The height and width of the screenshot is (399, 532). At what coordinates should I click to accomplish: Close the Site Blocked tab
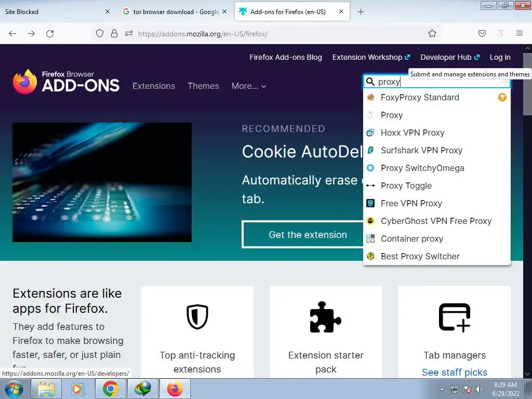[108, 11]
